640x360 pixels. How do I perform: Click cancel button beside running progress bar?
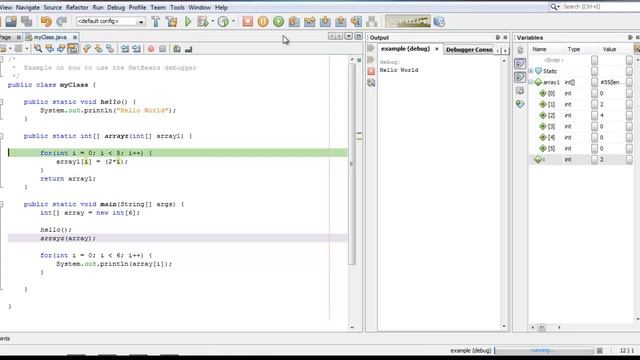tap(599, 351)
